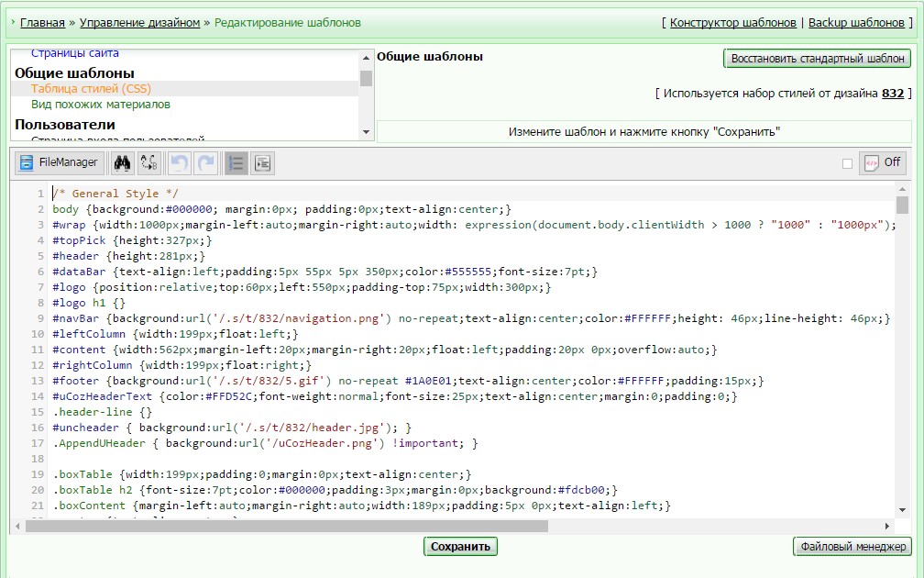Viewport: 924px width, 578px height.
Task: Click the .boxContent code line
Action: (361, 506)
